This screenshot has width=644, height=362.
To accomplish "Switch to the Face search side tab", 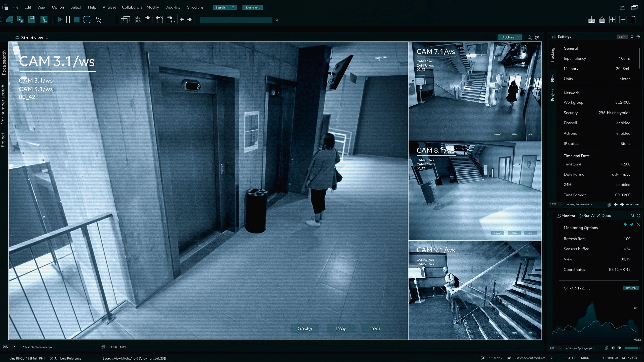I will coord(4,63).
